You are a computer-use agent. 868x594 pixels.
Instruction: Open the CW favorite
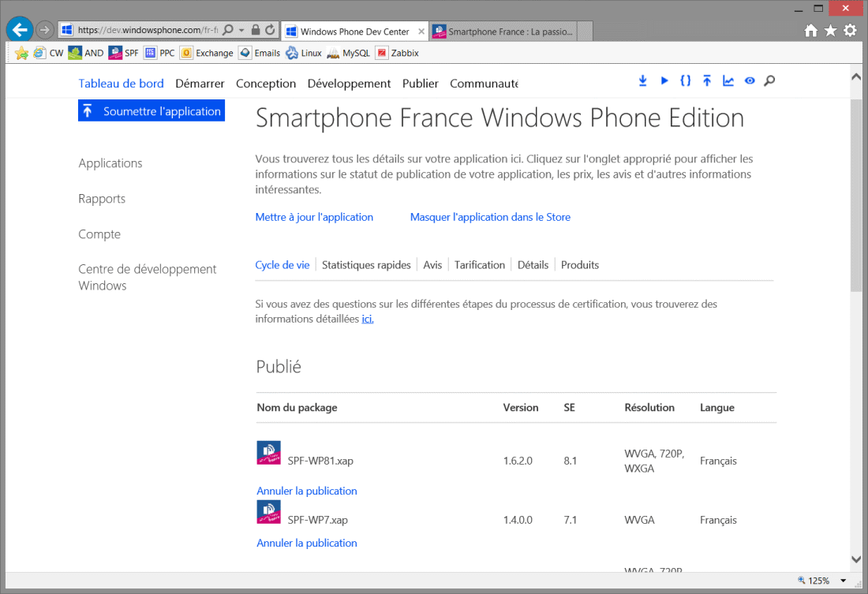49,53
